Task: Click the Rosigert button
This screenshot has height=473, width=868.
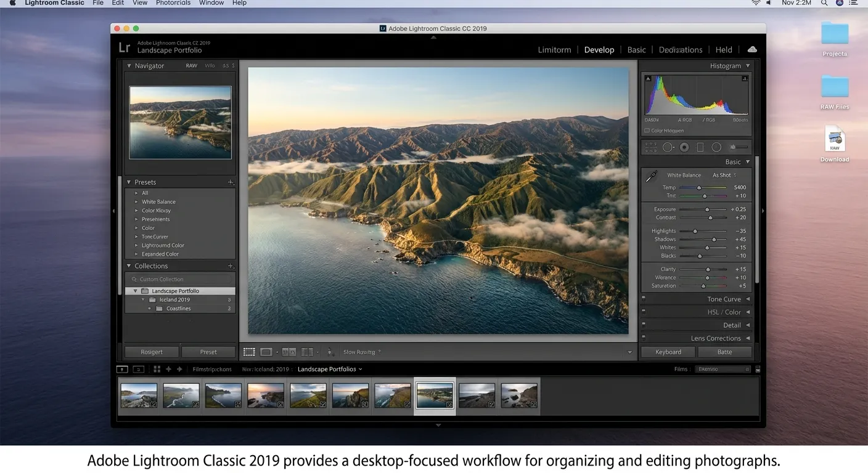Action: tap(152, 352)
